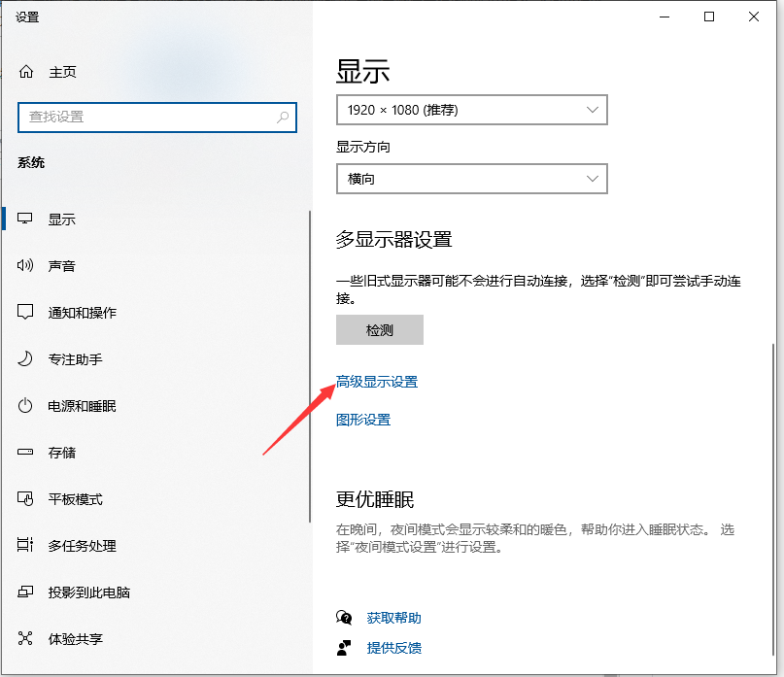This screenshot has height=677, width=784.
Task: Click the 查找设置 search field
Action: point(157,117)
